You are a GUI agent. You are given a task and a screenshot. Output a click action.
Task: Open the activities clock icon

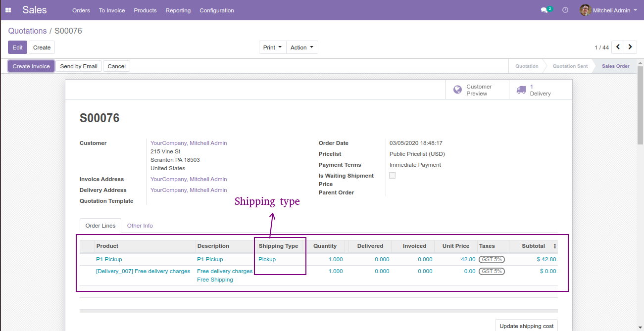565,10
